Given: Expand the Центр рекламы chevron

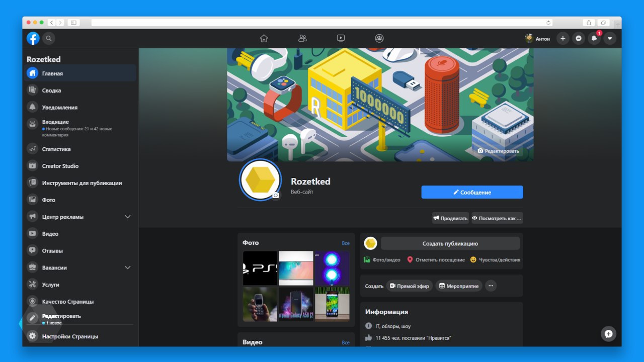Looking at the screenshot, I should click(x=128, y=217).
